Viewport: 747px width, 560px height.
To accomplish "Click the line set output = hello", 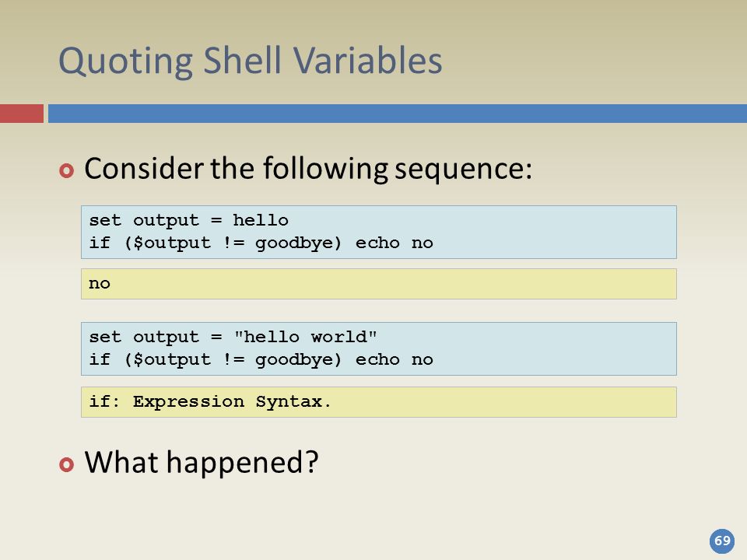I will pyautogui.click(x=188, y=220).
